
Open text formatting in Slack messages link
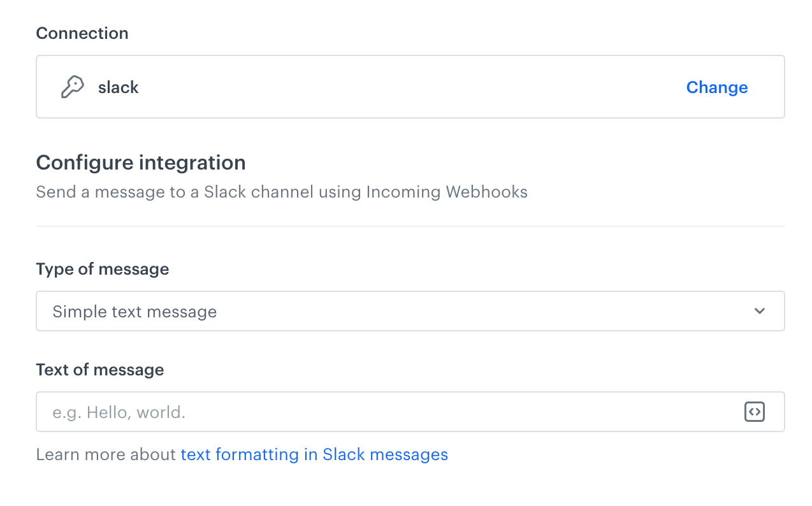[x=314, y=454]
